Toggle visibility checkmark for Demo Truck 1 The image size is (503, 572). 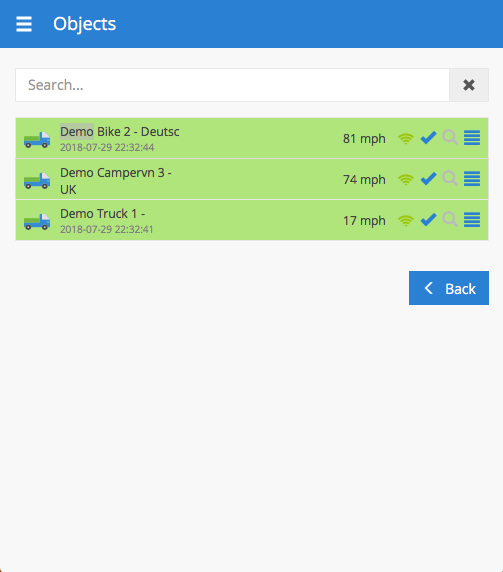[428, 220]
